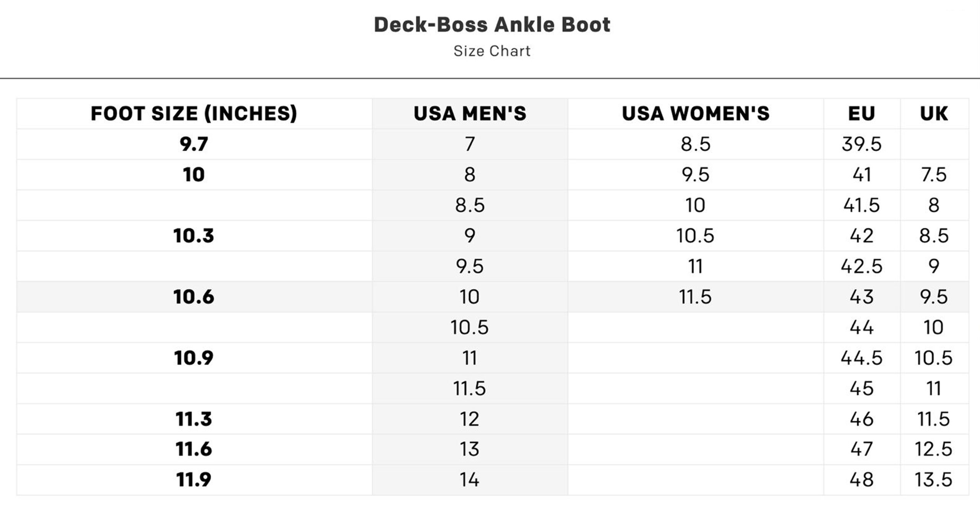The width and height of the screenshot is (980, 523).
Task: Click men's size 10 cell
Action: pyautogui.click(x=470, y=297)
